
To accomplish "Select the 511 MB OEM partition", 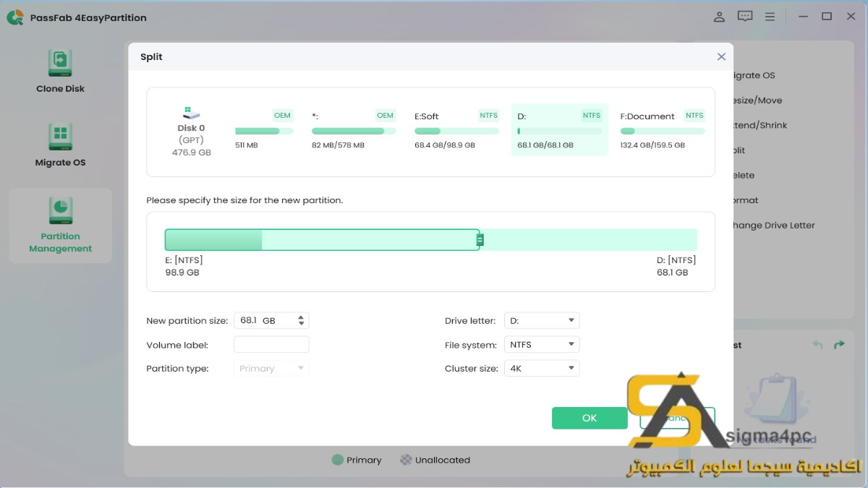I will coord(264,130).
